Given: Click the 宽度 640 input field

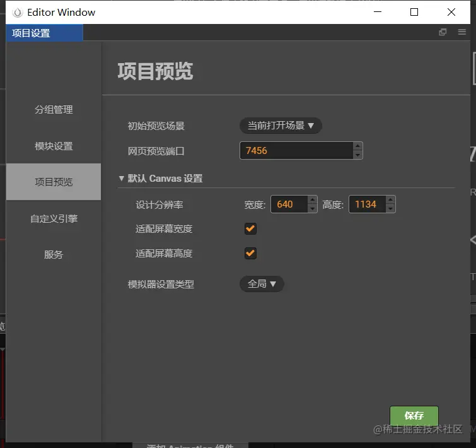Looking at the screenshot, I should [289, 204].
